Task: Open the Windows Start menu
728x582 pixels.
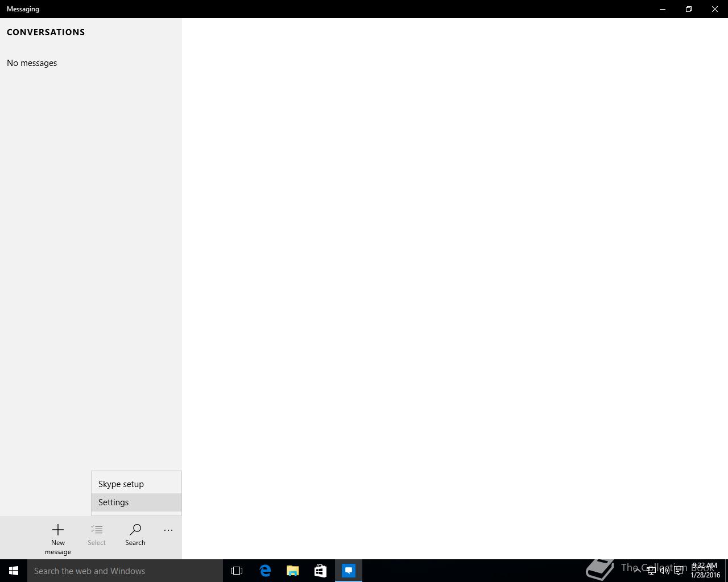Action: tap(14, 571)
